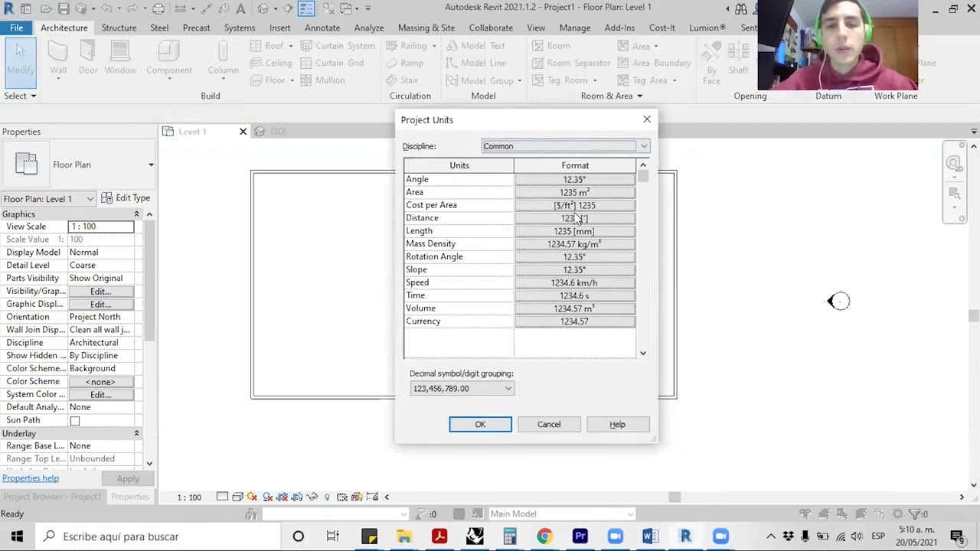Click the Ceiling tool

click(271, 63)
